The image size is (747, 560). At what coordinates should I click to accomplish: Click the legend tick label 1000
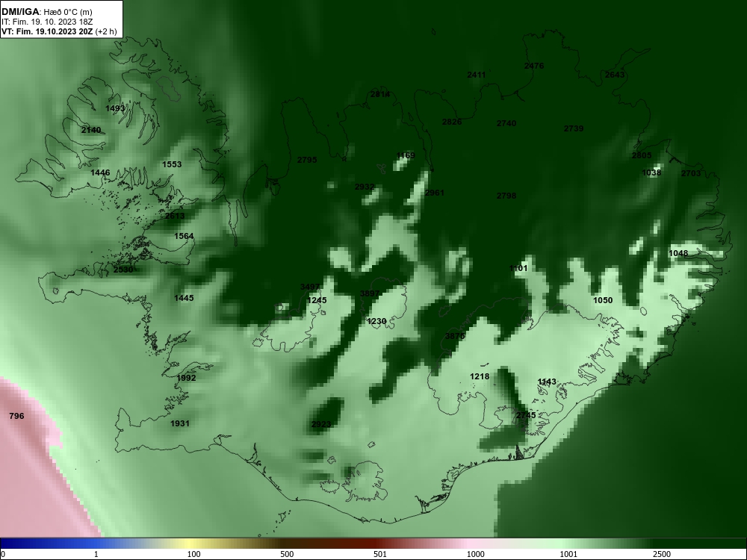coord(475,554)
